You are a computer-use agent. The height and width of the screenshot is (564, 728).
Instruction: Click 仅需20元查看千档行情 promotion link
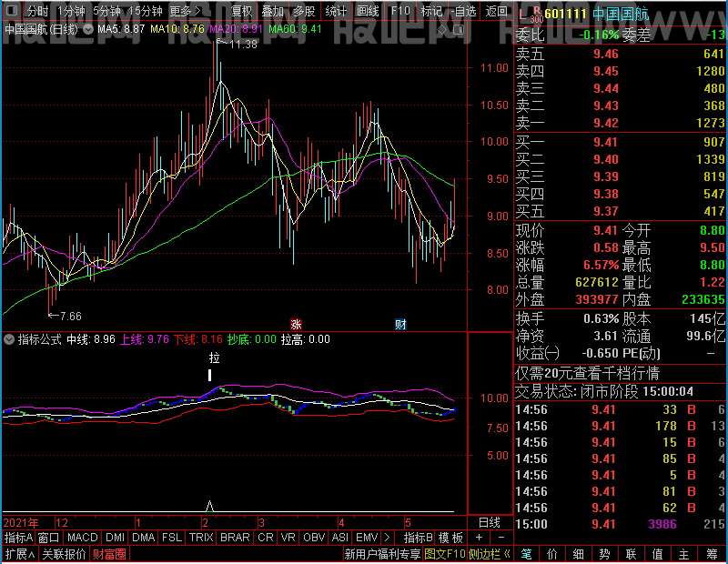coord(587,373)
